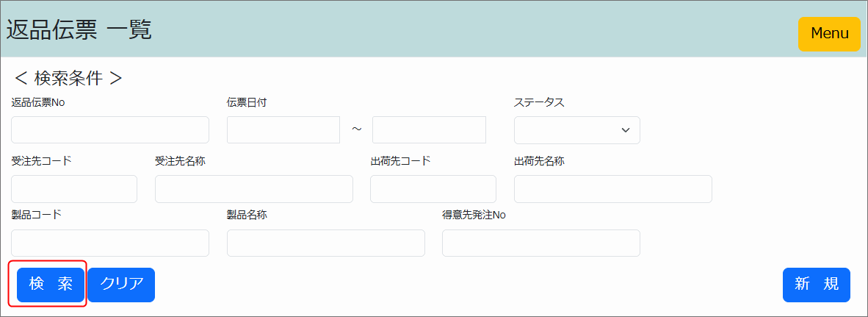Click the 伝票日付 end date field
This screenshot has width=868, height=317.
pos(429,130)
